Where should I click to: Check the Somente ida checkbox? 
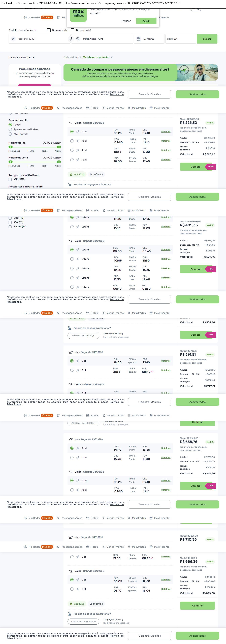(x=49, y=30)
